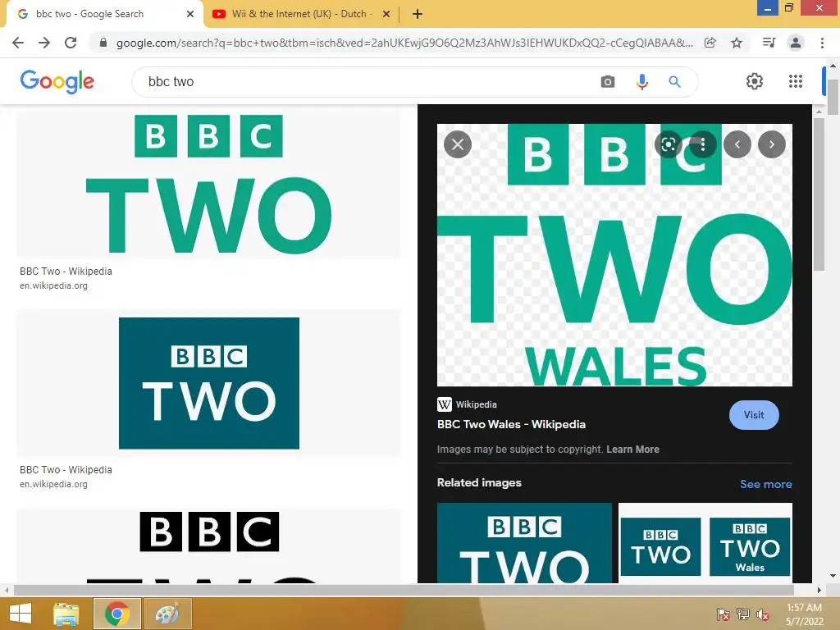This screenshot has width=840, height=630.
Task: Click the browser back arrow
Action: point(18,43)
